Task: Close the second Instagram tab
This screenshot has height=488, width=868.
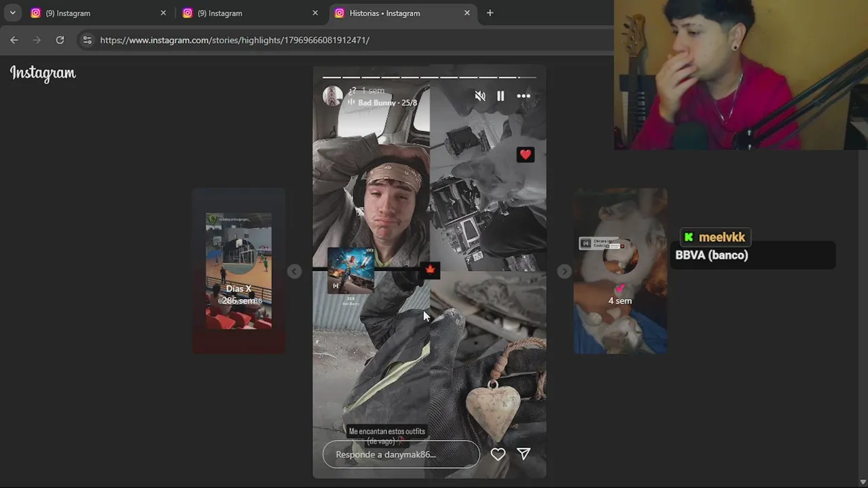Action: pyautogui.click(x=315, y=13)
